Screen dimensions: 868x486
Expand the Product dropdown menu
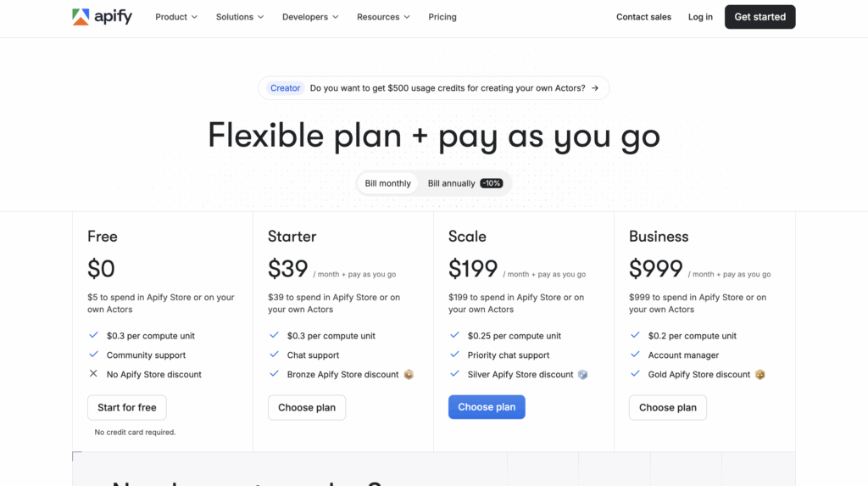tap(176, 17)
